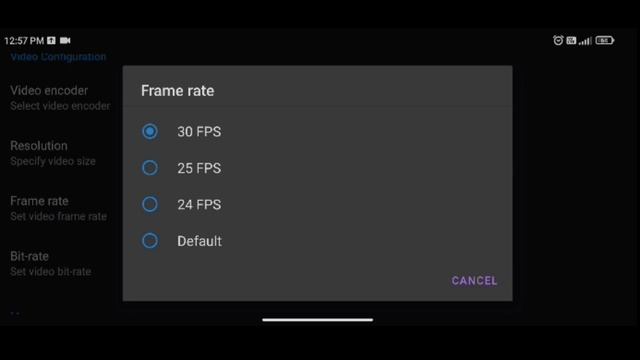Tap the upload notification icon beside the time
The height and width of the screenshot is (360, 640).
[51, 40]
